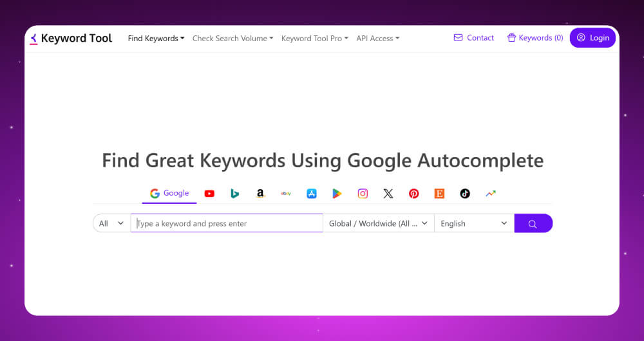Select the Google Trends icon

pos(490,194)
